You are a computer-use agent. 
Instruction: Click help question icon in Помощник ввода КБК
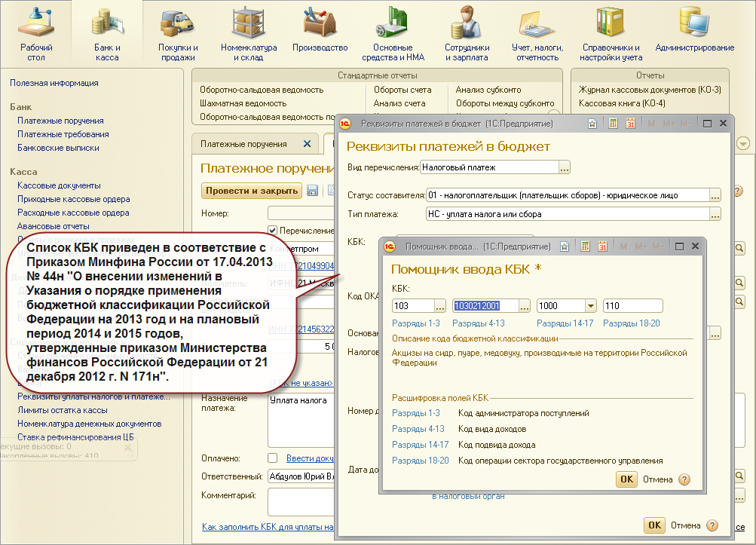[684, 479]
